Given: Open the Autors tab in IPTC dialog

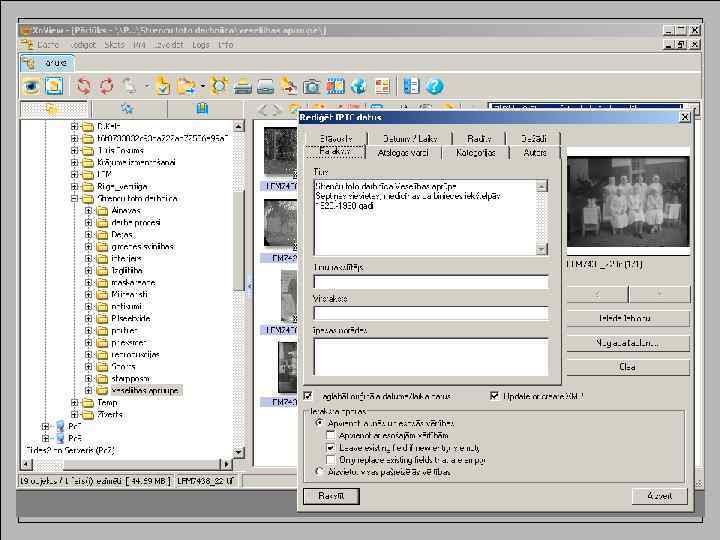Looking at the screenshot, I should 535,153.
